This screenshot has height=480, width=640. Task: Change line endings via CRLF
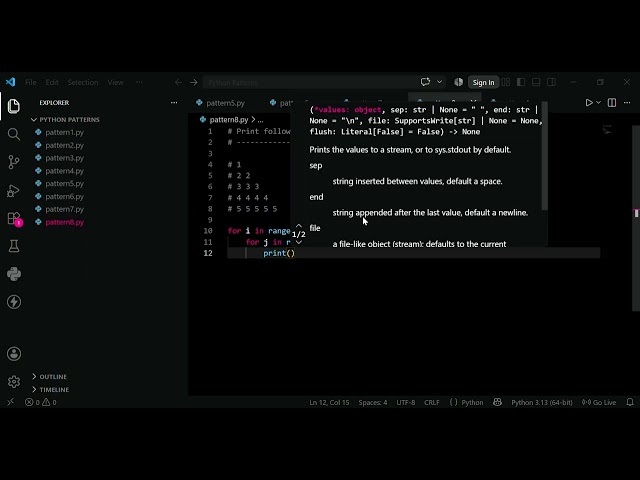click(x=432, y=402)
